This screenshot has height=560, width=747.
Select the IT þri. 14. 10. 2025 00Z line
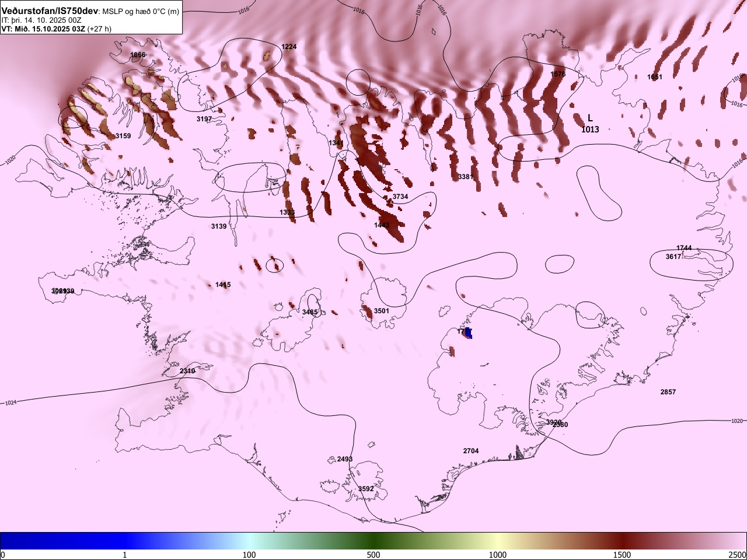point(41,20)
